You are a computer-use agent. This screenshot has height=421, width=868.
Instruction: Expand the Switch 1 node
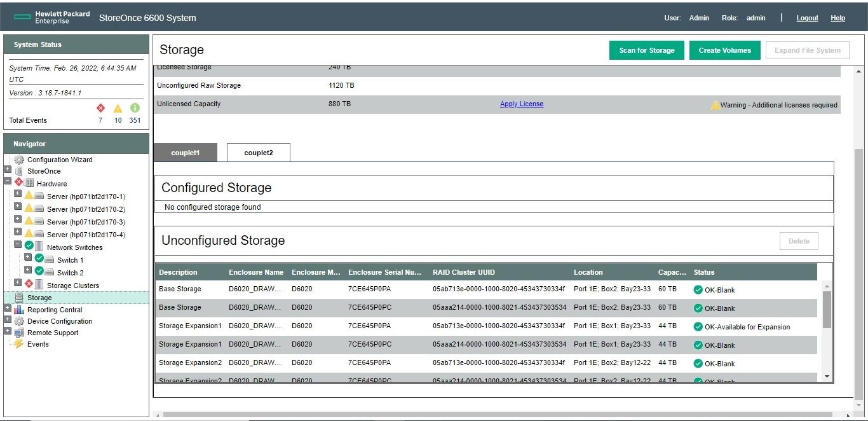28,257
